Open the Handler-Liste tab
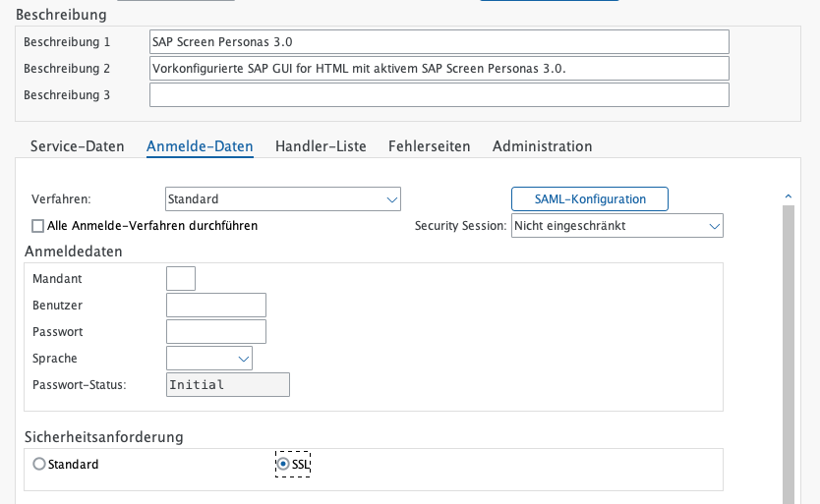This screenshot has width=820, height=504. tap(321, 146)
